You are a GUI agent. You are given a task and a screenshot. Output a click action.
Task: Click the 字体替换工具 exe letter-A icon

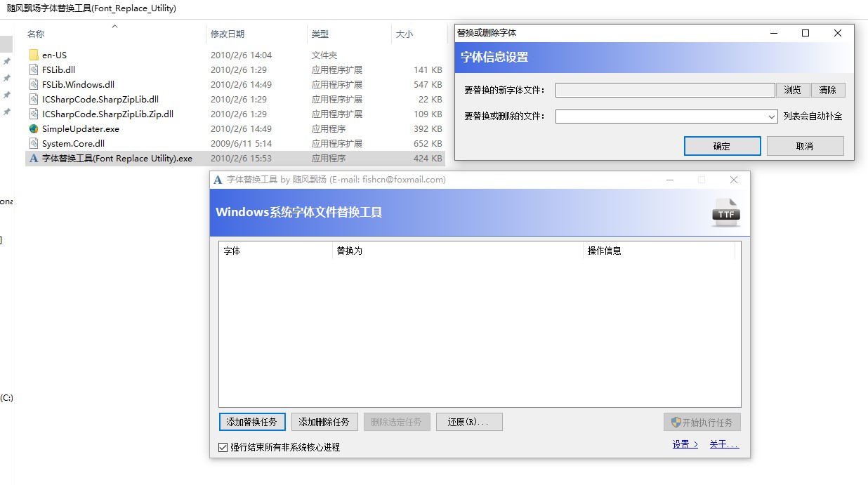coord(34,158)
